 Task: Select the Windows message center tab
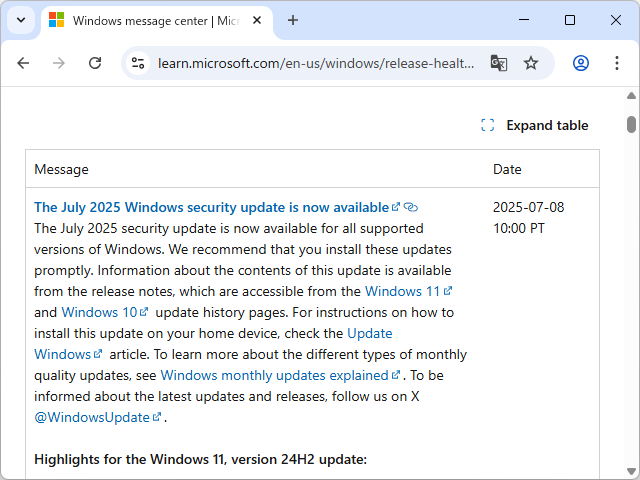pyautogui.click(x=157, y=21)
